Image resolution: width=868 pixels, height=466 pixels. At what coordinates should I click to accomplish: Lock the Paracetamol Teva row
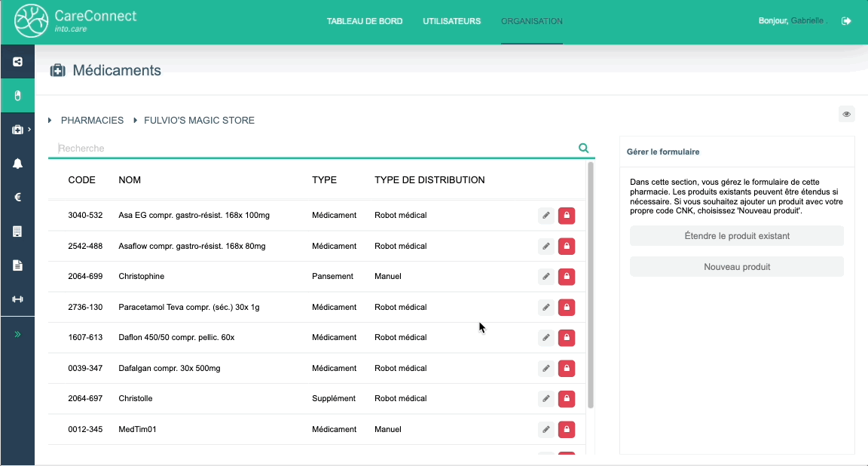(x=567, y=307)
